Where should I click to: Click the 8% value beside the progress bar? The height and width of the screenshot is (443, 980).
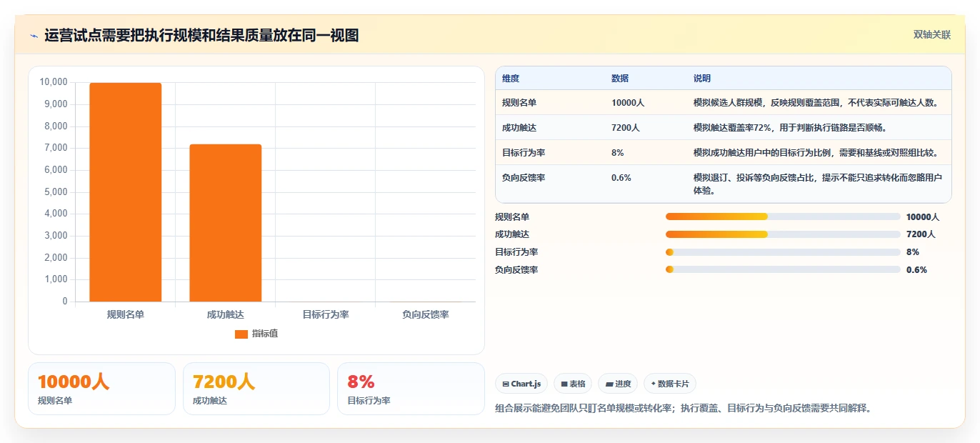point(913,252)
